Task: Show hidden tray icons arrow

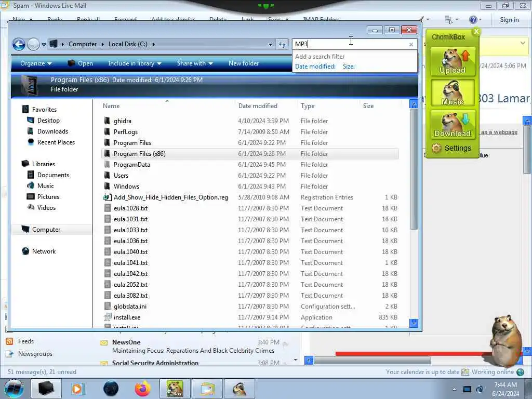Action: tap(454, 389)
